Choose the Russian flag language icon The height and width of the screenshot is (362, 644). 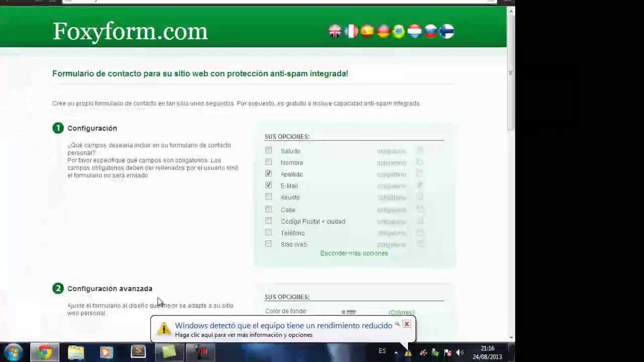click(431, 32)
